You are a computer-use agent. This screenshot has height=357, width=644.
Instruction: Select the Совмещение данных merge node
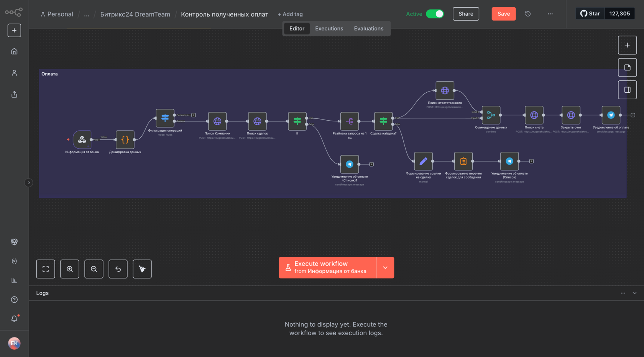491,115
